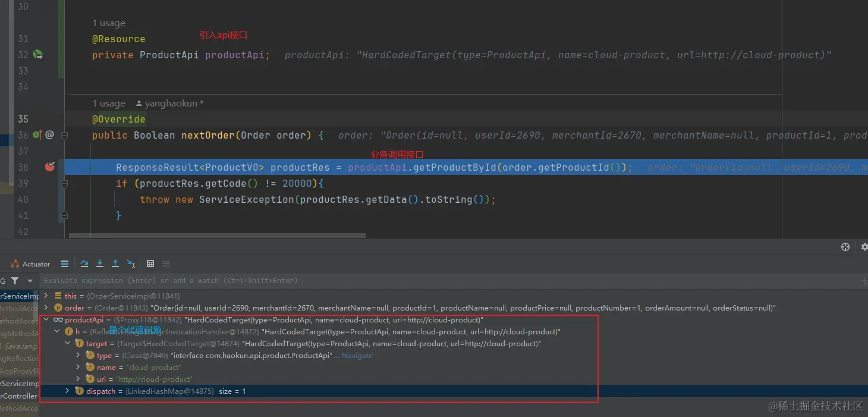Expand the 'url' field node

(78, 379)
